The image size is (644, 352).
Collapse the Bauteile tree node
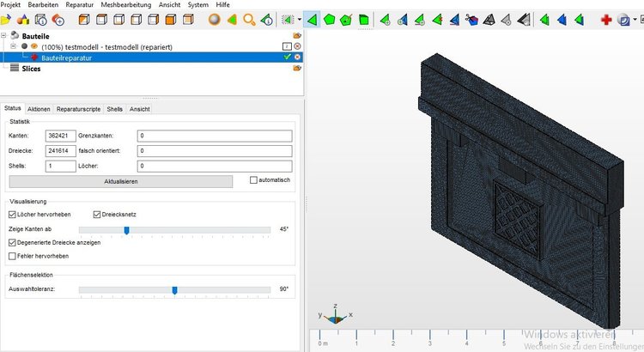click(x=3, y=36)
